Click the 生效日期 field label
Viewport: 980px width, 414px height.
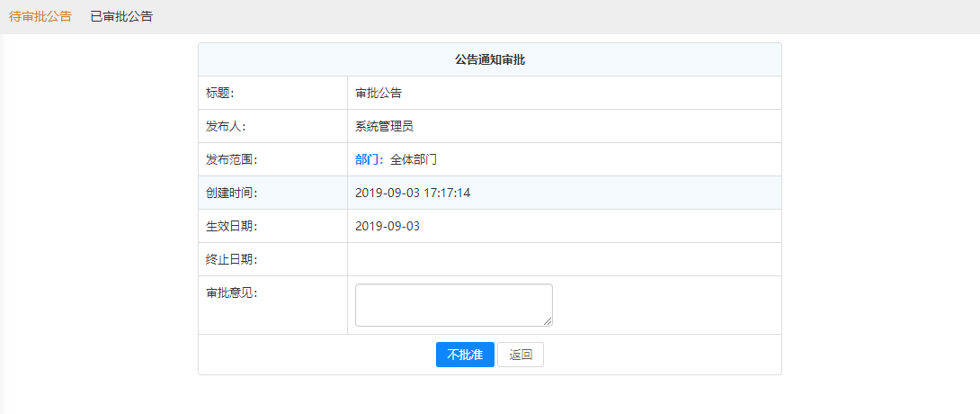pyautogui.click(x=232, y=226)
